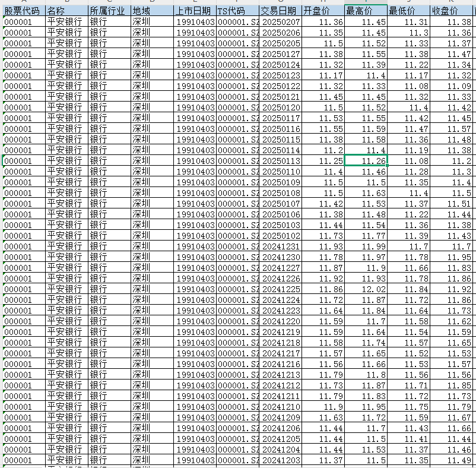Click opening price 11.92 in 20241226 row
The height and width of the screenshot is (468, 476).
[x=323, y=279]
